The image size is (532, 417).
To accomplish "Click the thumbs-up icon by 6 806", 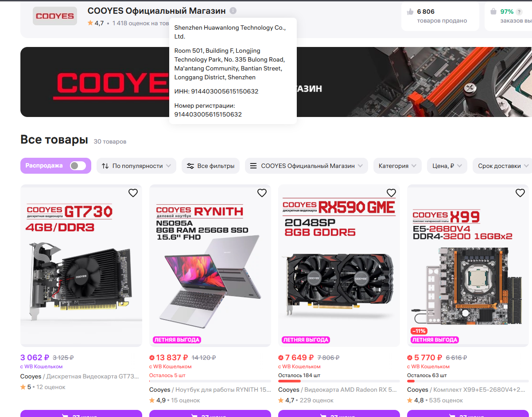I will click(410, 12).
